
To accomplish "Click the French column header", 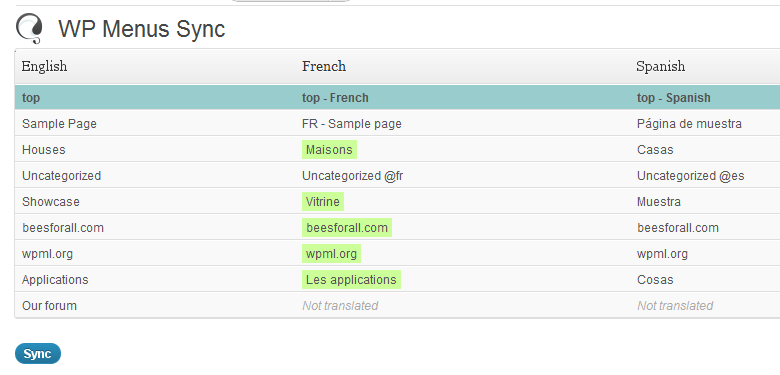I will pos(324,66).
